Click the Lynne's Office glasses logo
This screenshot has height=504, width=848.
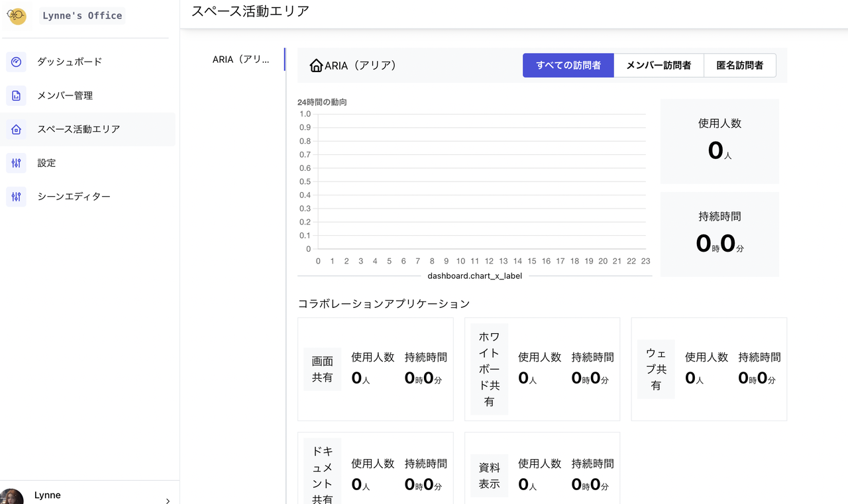point(17,16)
